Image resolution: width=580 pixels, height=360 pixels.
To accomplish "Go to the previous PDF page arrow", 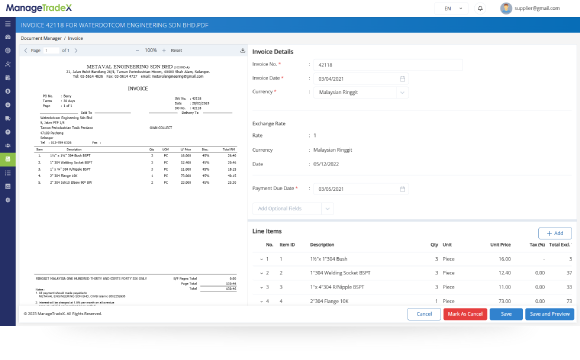I will point(26,50).
